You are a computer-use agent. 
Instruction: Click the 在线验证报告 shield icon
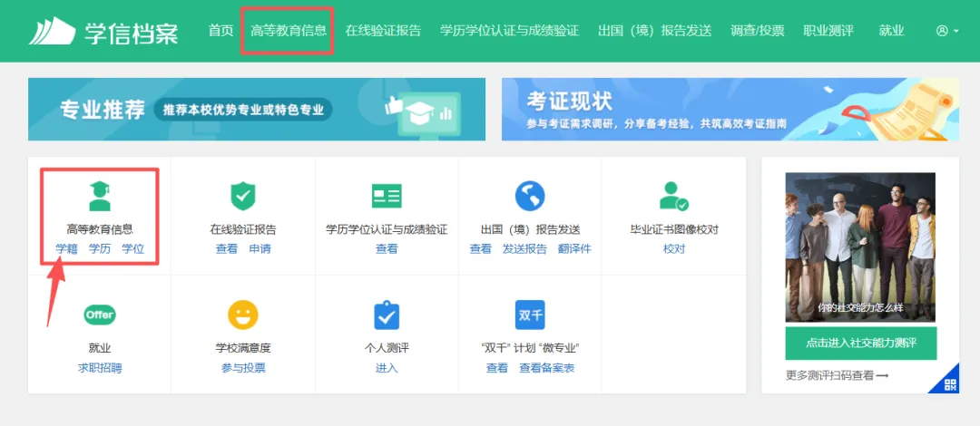(242, 196)
